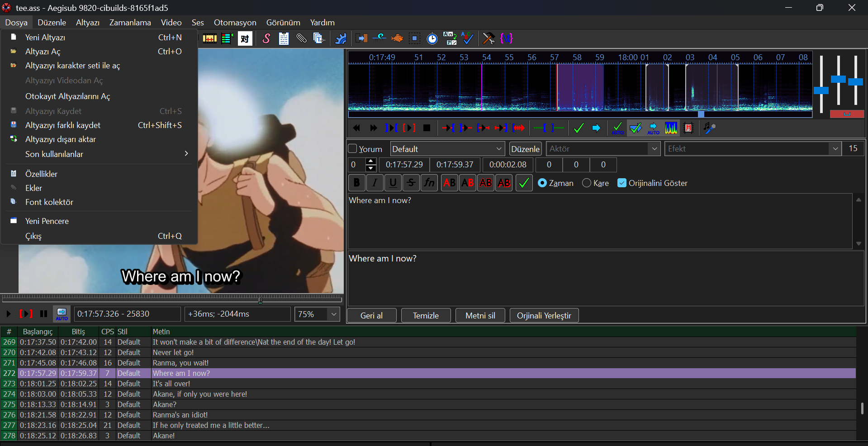Click leftmost vertical audio zoom slider
Image resolution: width=868 pixels, height=446 pixels.
pyautogui.click(x=821, y=90)
